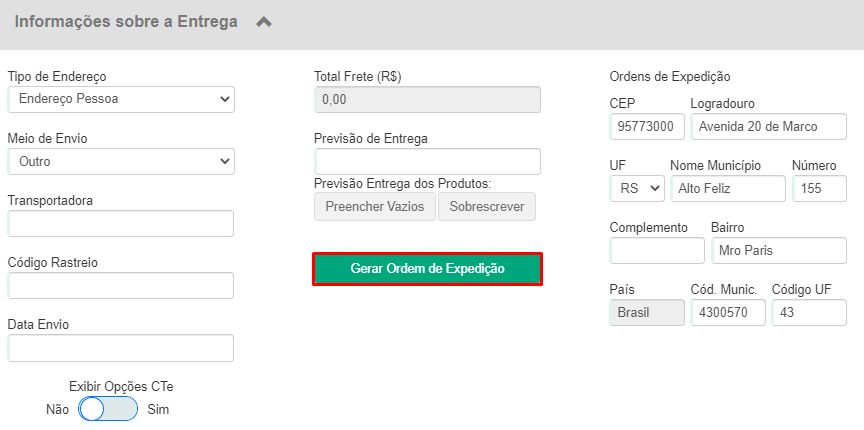864x430 pixels.
Task: Click the Logradouro address field
Action: (x=769, y=127)
